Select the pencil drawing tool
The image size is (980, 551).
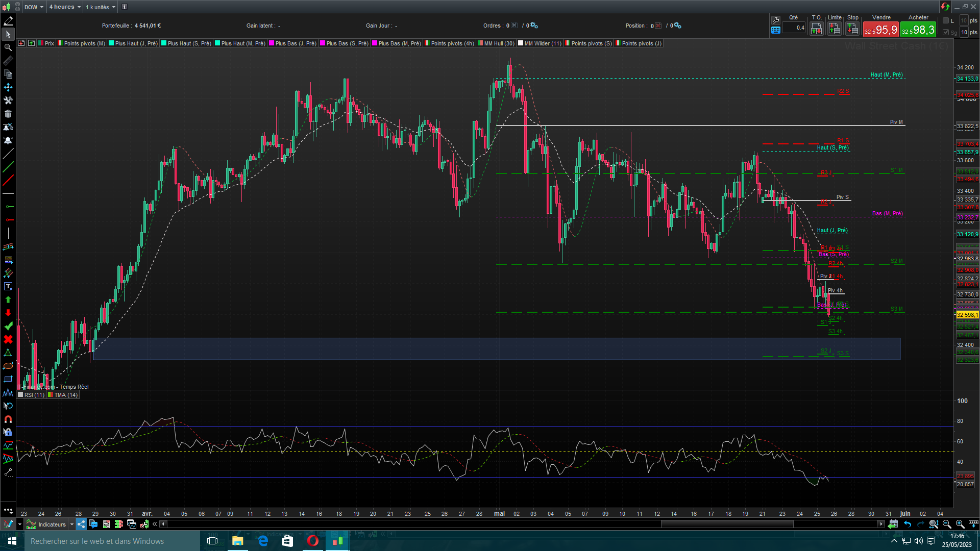tap(8, 21)
